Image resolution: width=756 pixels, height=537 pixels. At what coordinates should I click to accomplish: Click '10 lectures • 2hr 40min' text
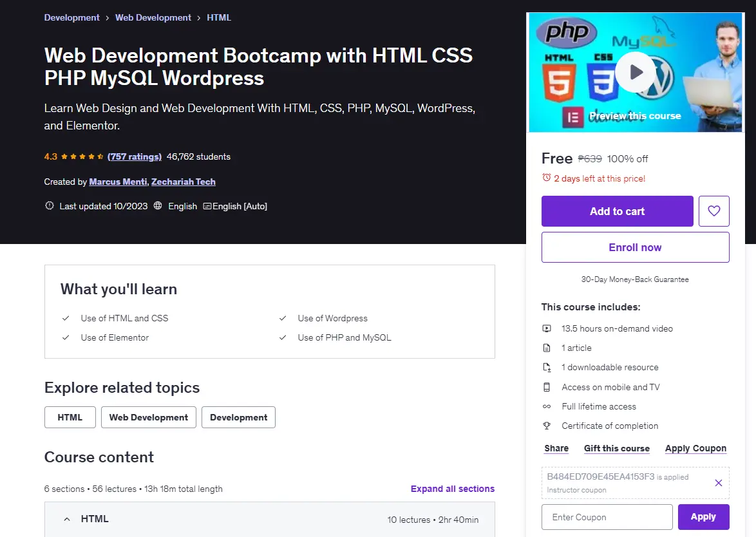pos(433,520)
